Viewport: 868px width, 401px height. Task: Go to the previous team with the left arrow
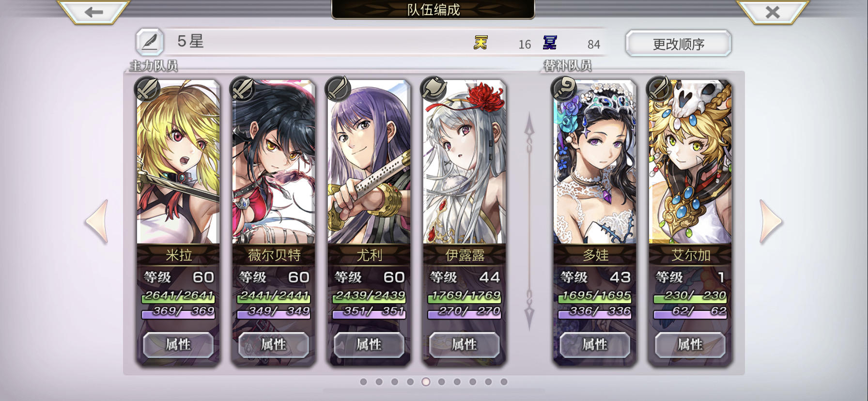tap(96, 221)
